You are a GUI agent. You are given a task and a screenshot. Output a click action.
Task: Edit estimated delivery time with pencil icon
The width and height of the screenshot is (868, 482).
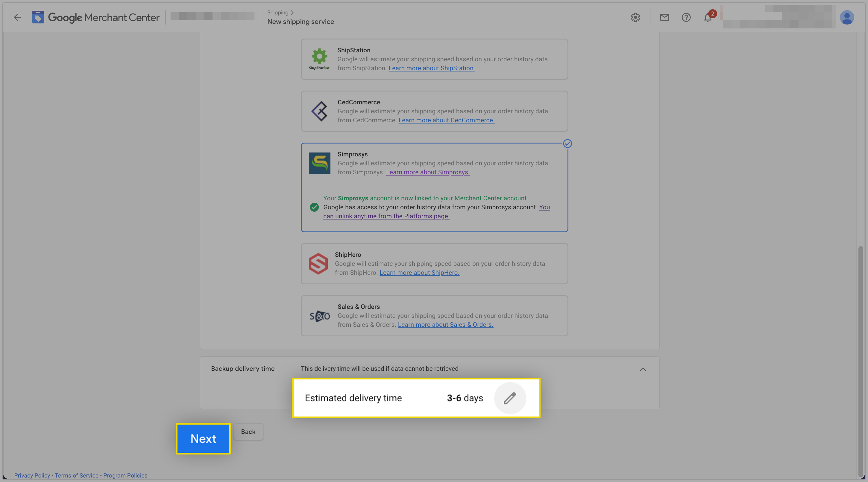(x=510, y=398)
